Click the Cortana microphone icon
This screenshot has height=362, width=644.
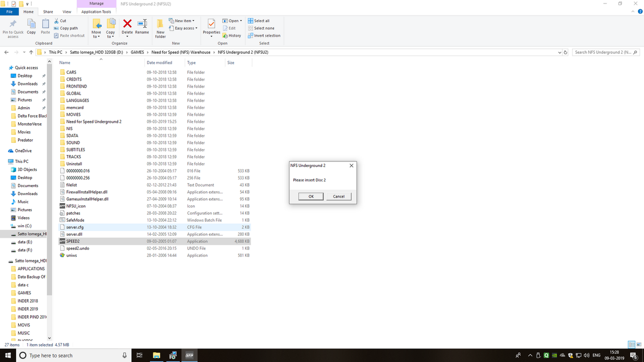pos(124,355)
